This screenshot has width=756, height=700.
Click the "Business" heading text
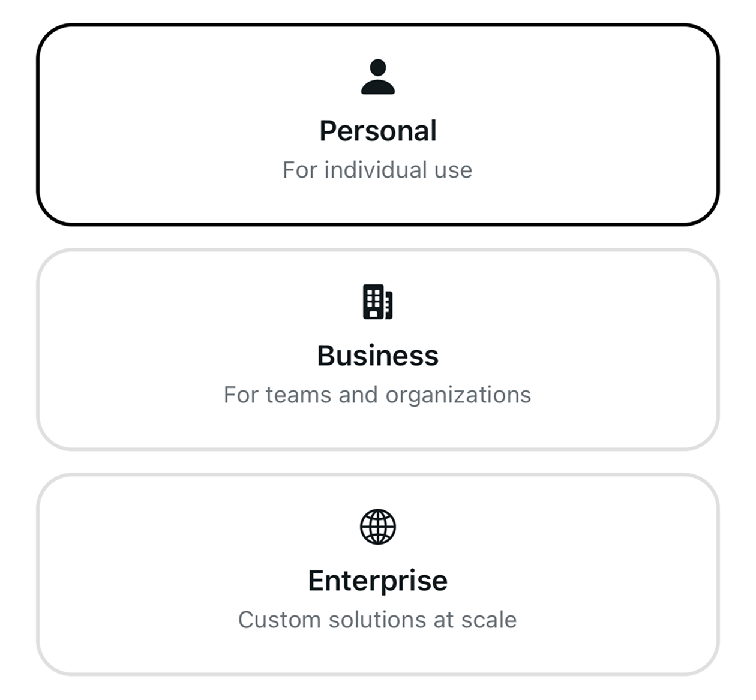pos(378,356)
